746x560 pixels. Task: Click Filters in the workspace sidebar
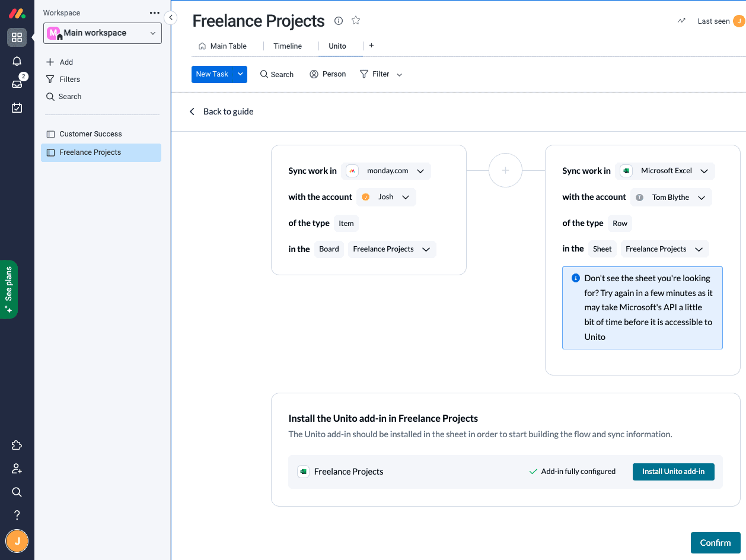pos(63,79)
